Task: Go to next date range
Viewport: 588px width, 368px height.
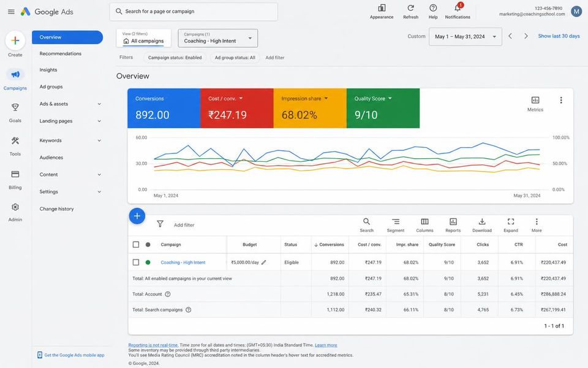Action: click(526, 36)
